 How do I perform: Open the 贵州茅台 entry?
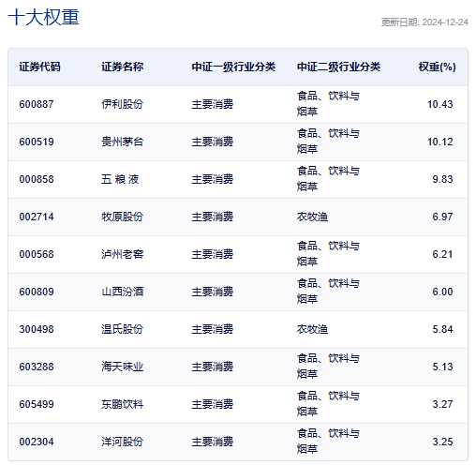pos(123,142)
